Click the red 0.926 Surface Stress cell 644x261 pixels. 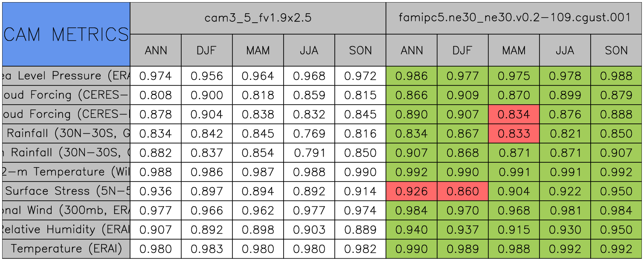(412, 191)
